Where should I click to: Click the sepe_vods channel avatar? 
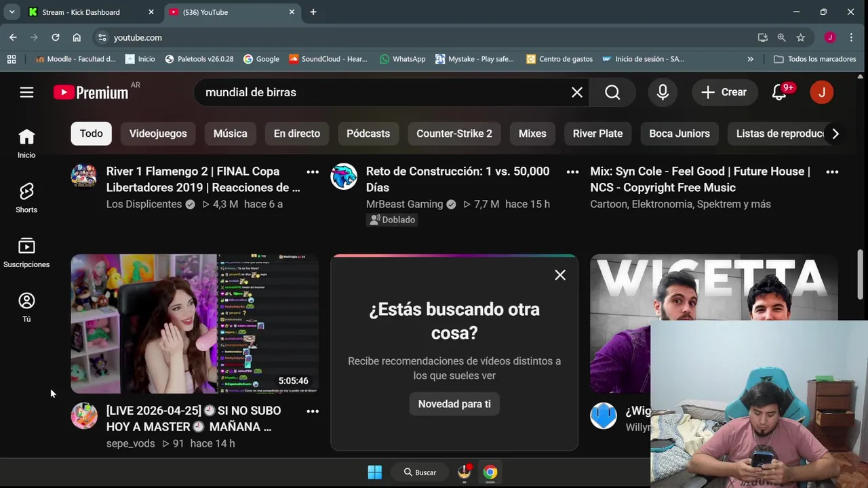point(84,415)
